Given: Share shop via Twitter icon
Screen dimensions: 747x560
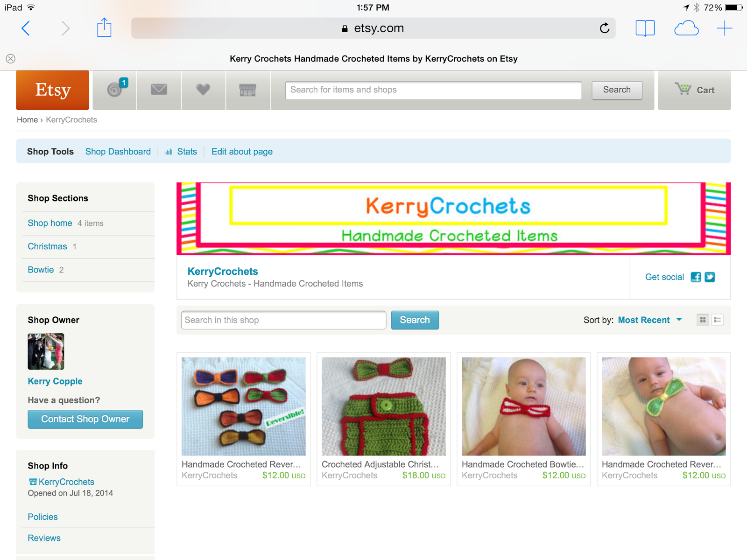Looking at the screenshot, I should (710, 277).
